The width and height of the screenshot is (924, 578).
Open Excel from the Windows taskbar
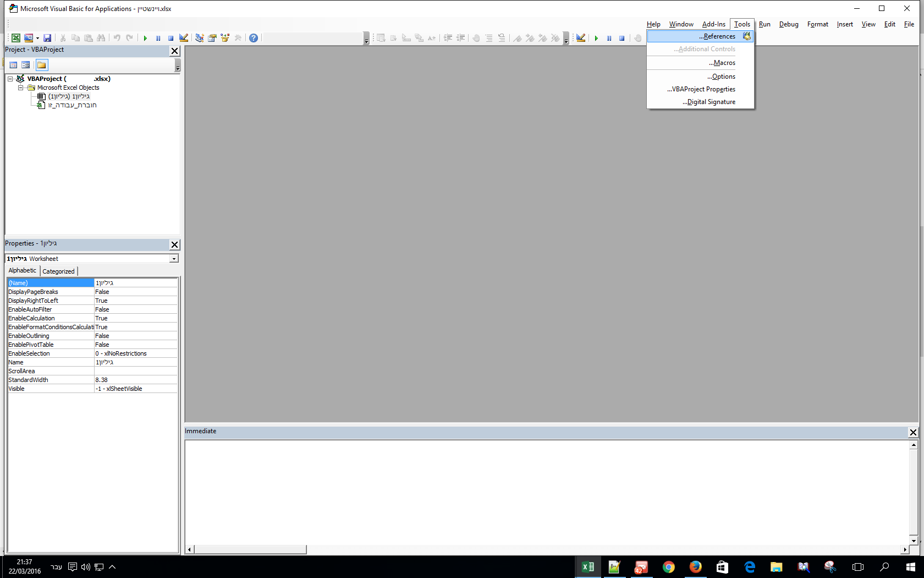[588, 567]
